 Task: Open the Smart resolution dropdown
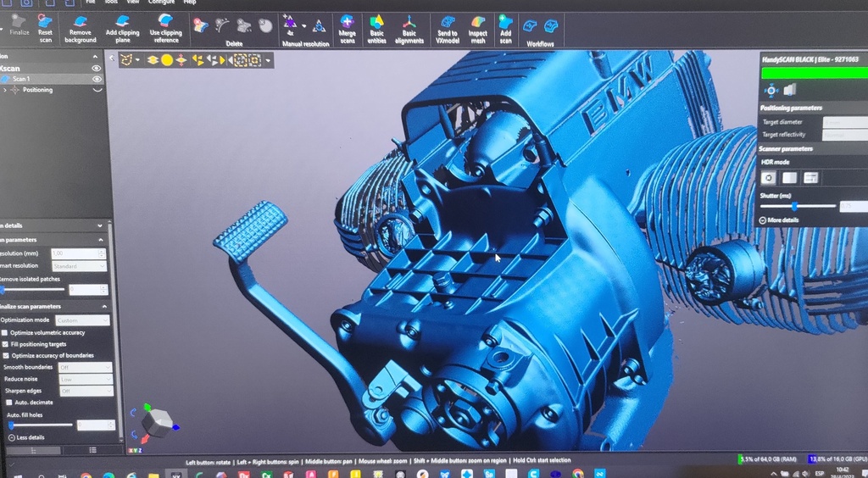pyautogui.click(x=79, y=266)
